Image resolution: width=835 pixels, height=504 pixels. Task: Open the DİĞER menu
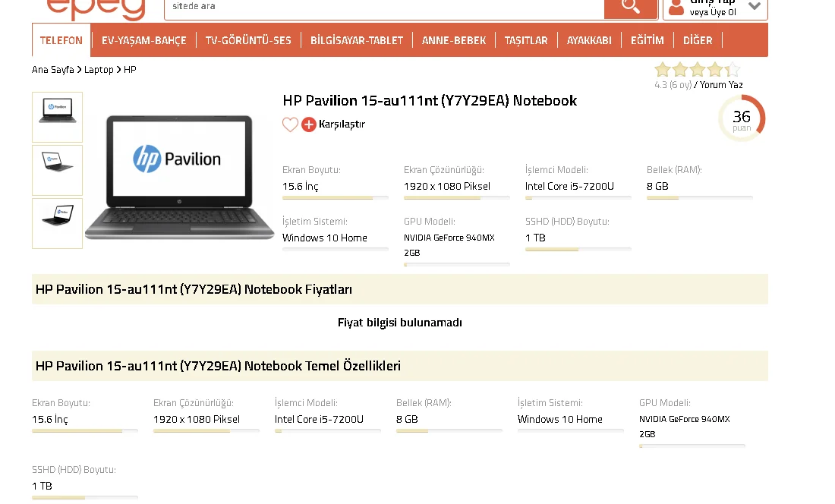698,40
